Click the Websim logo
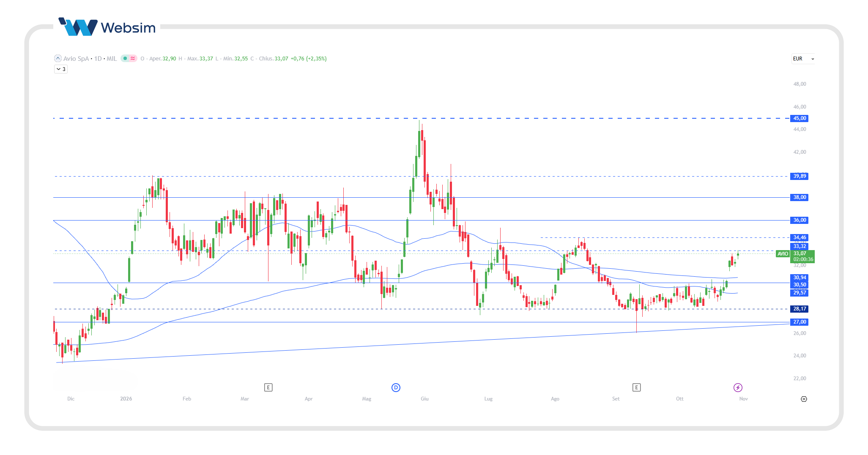 107,27
